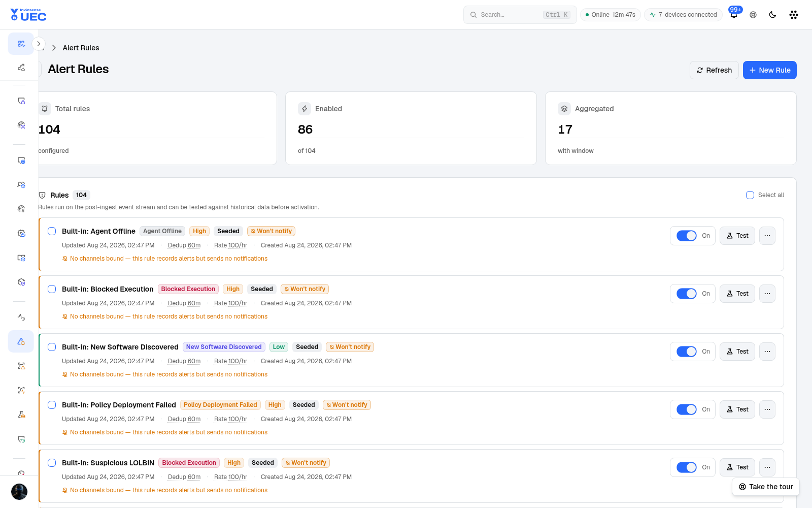Disable the Blocked Execution rule switch
Screen dimensions: 812x508
pyautogui.click(x=687, y=294)
